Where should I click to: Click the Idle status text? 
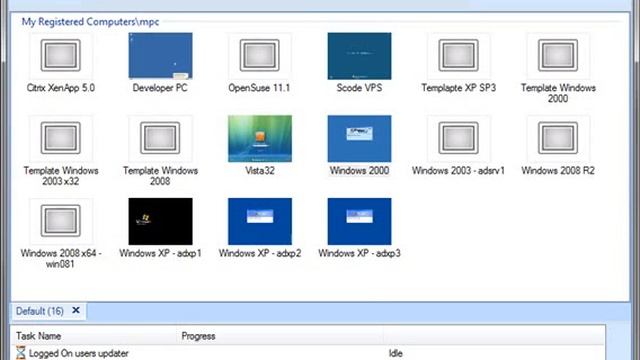pos(396,353)
